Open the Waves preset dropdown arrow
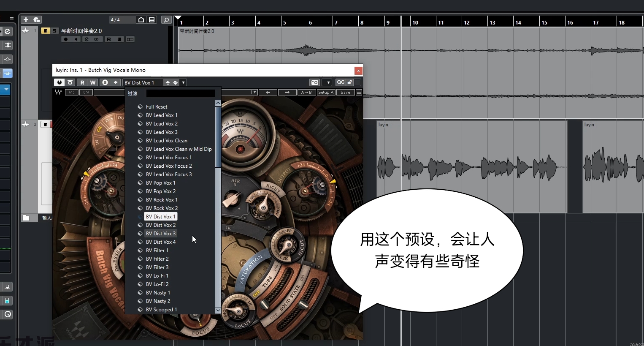Viewport: 644px width, 346px height. [254, 92]
